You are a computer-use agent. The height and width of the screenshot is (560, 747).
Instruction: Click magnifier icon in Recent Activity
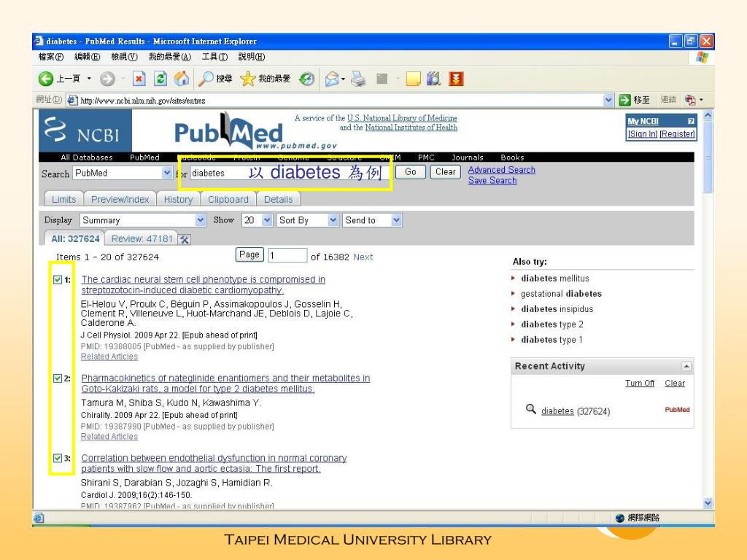pos(531,409)
